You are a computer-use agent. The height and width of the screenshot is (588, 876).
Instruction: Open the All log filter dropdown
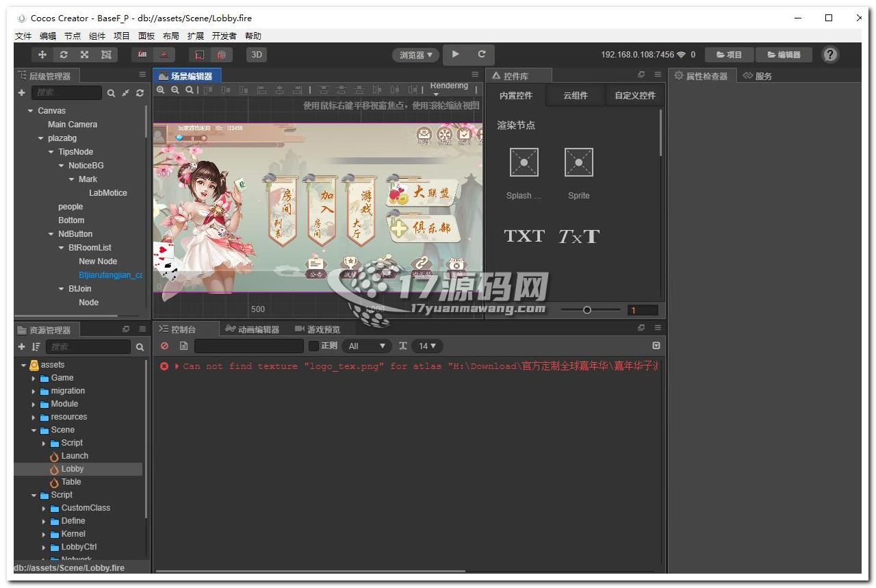(367, 346)
